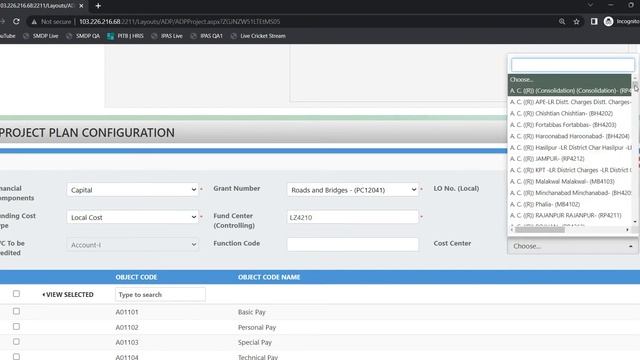Click the 'A01101' object code

coord(127,312)
